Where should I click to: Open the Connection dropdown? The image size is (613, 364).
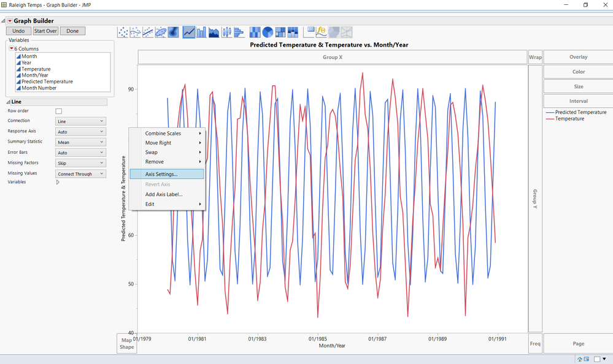[x=80, y=121]
